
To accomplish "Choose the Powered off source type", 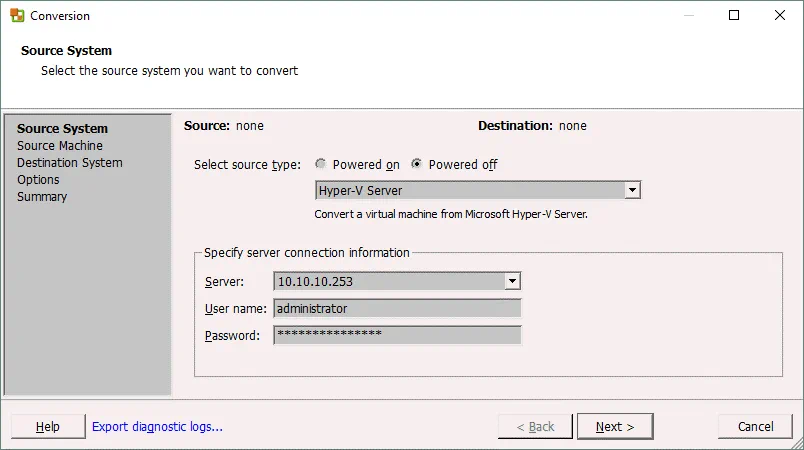I will (417, 165).
